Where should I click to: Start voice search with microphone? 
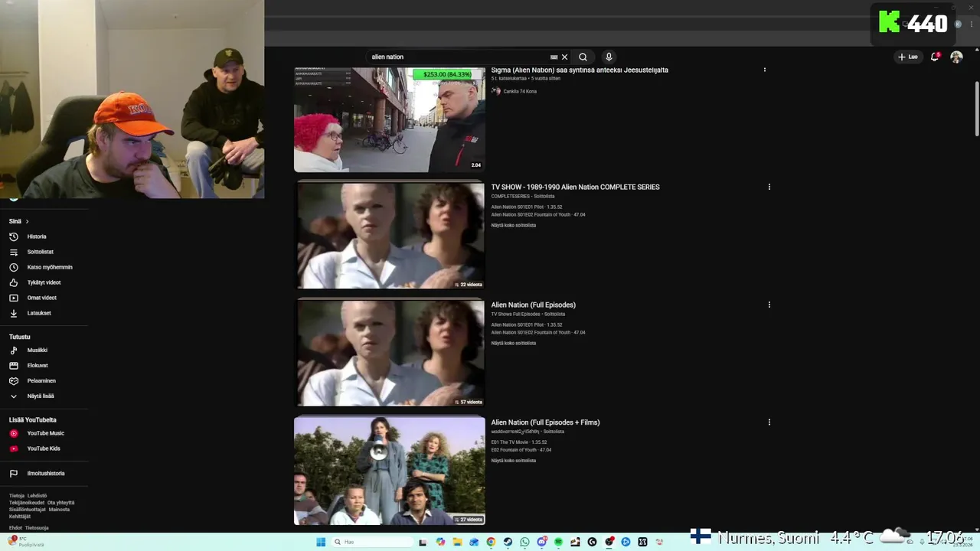[609, 57]
